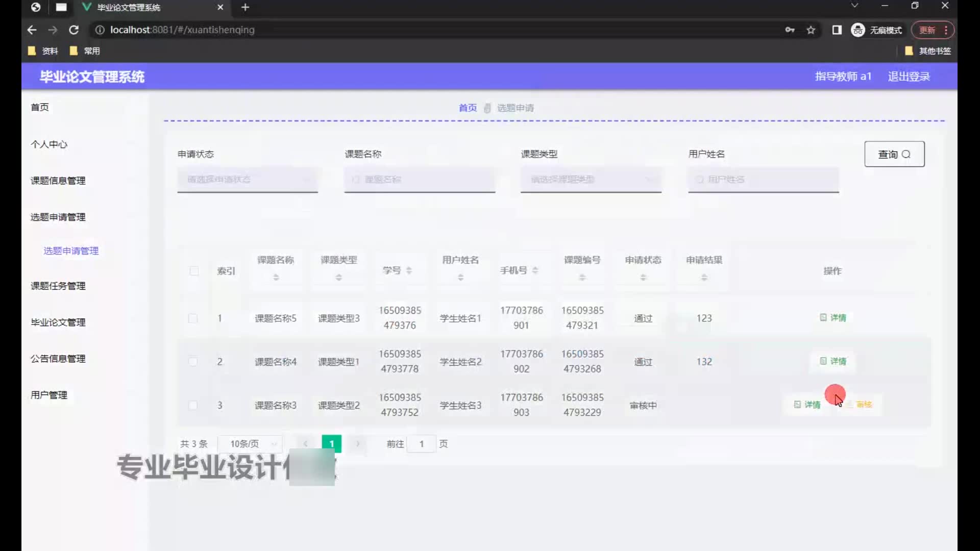
Task: Open 毕业论文管理 sidebar menu
Action: [58, 322]
